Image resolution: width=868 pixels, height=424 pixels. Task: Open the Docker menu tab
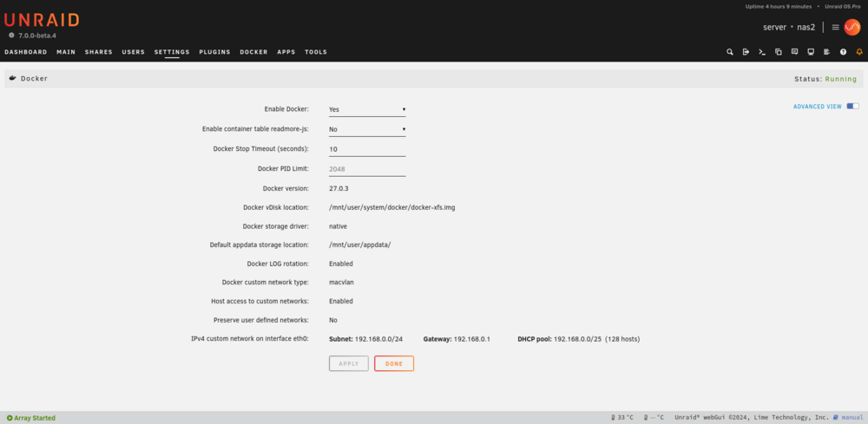pyautogui.click(x=253, y=52)
